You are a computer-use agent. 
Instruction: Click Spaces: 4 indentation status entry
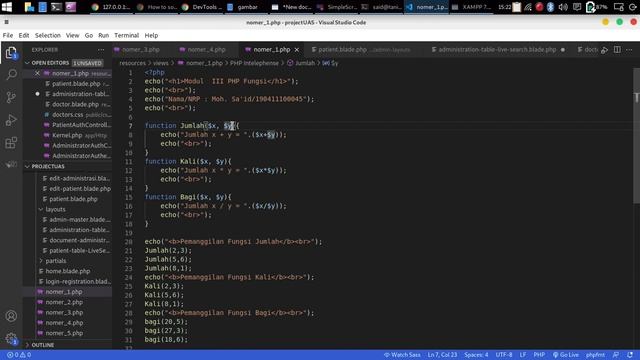click(x=476, y=355)
